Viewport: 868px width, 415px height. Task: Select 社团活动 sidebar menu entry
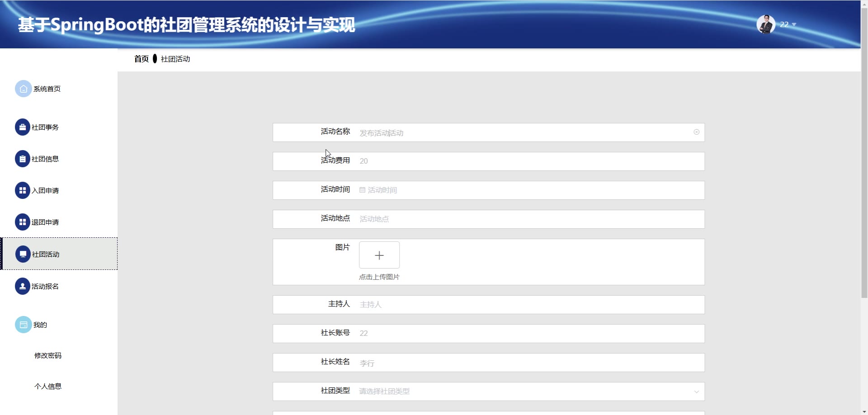tap(59, 254)
